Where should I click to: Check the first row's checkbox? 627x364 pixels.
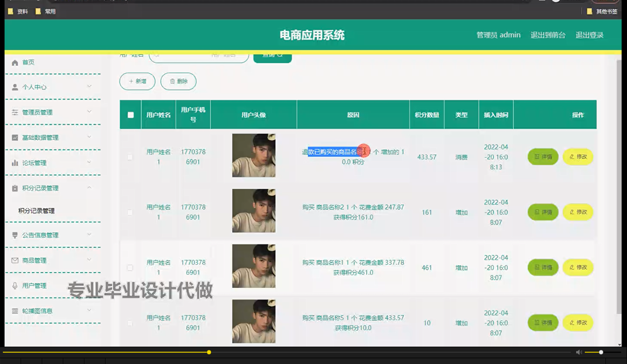130,157
